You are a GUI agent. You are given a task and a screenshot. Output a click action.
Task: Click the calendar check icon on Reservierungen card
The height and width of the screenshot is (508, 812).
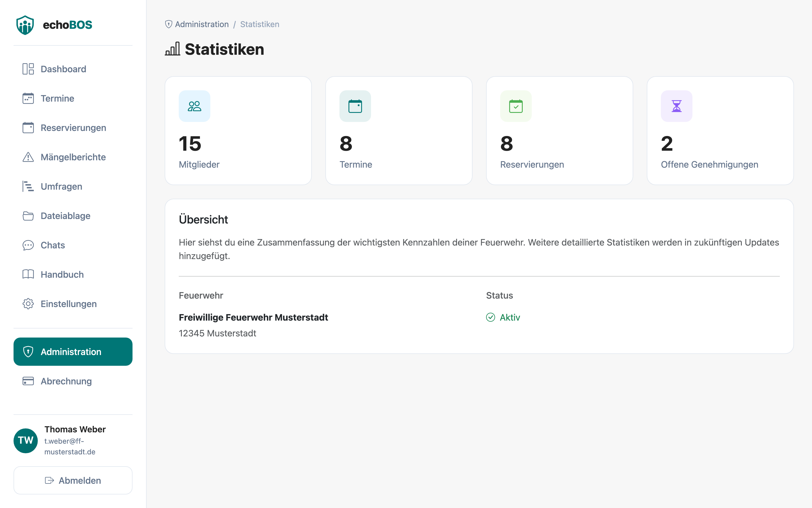click(x=516, y=106)
